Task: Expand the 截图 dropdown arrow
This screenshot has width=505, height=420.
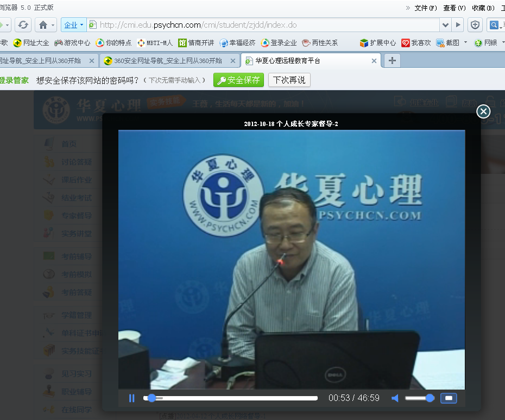Action: click(x=465, y=42)
